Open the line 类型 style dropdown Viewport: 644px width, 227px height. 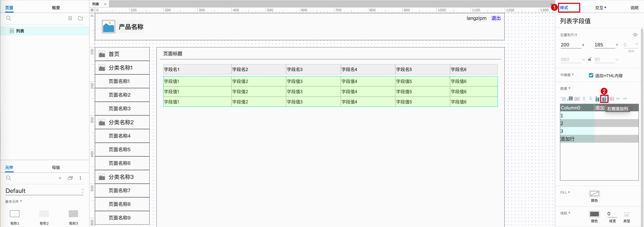tap(627, 214)
